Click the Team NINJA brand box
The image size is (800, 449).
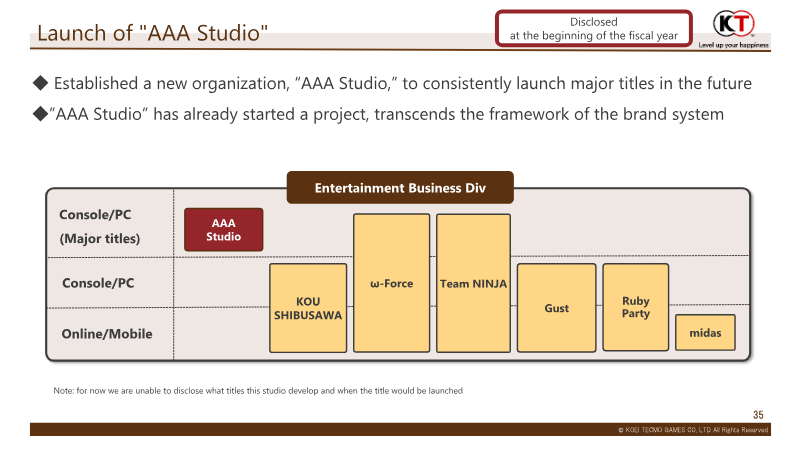point(473,283)
